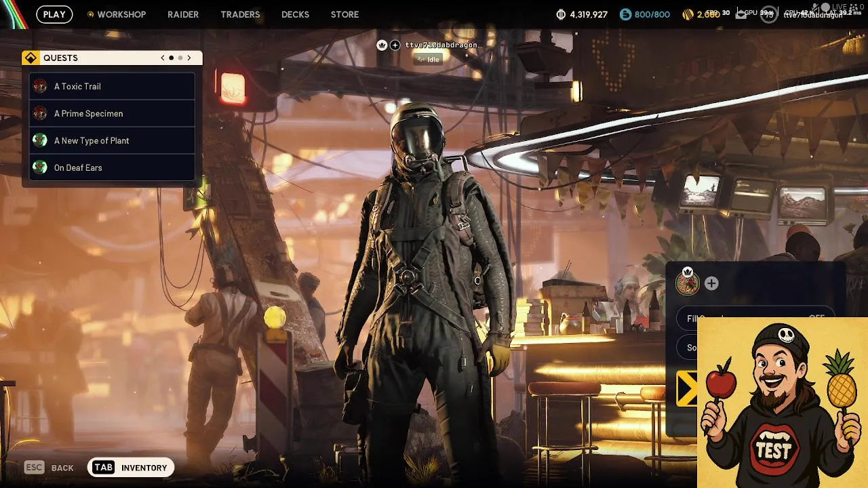The height and width of the screenshot is (488, 868).
Task: Click trader portrait icon on On Deaf Ears
Action: 40,167
